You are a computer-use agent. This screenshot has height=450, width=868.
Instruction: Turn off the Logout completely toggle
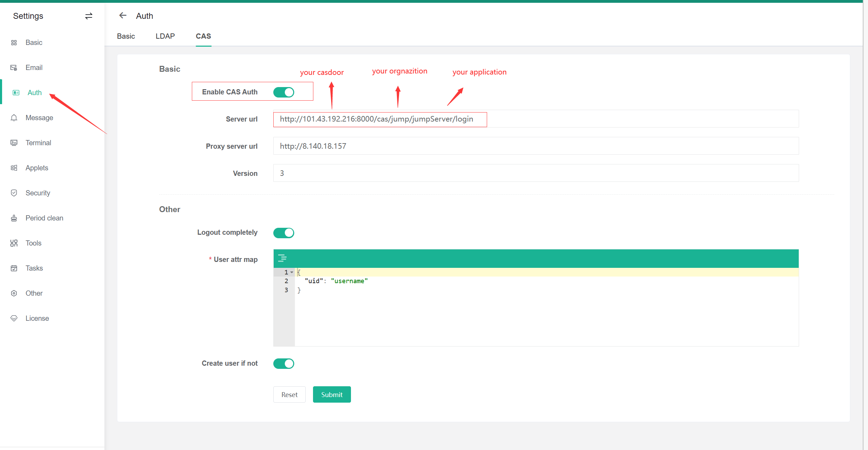click(x=284, y=232)
